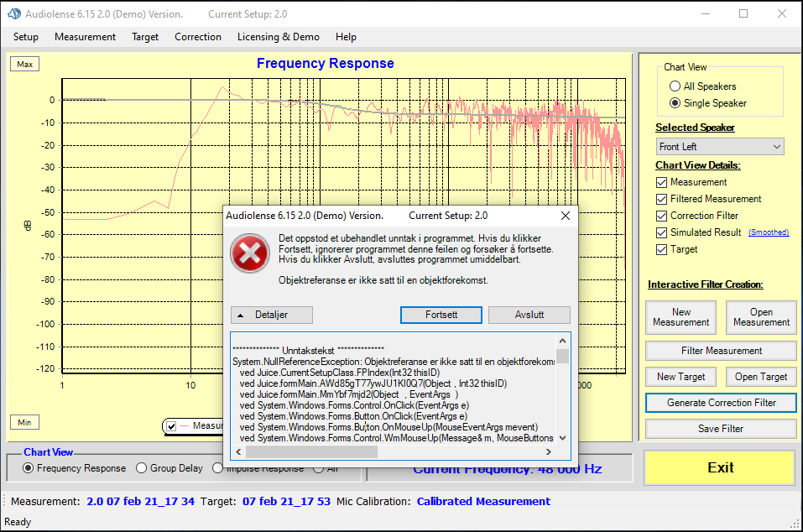Click the Frequency Response chart title
The image size is (803, 532).
[x=326, y=63]
